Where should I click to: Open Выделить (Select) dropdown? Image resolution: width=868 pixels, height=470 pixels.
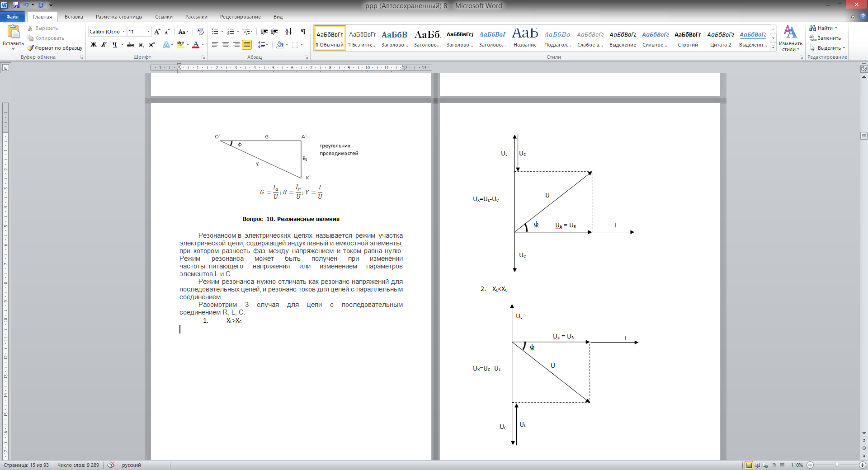tap(827, 48)
